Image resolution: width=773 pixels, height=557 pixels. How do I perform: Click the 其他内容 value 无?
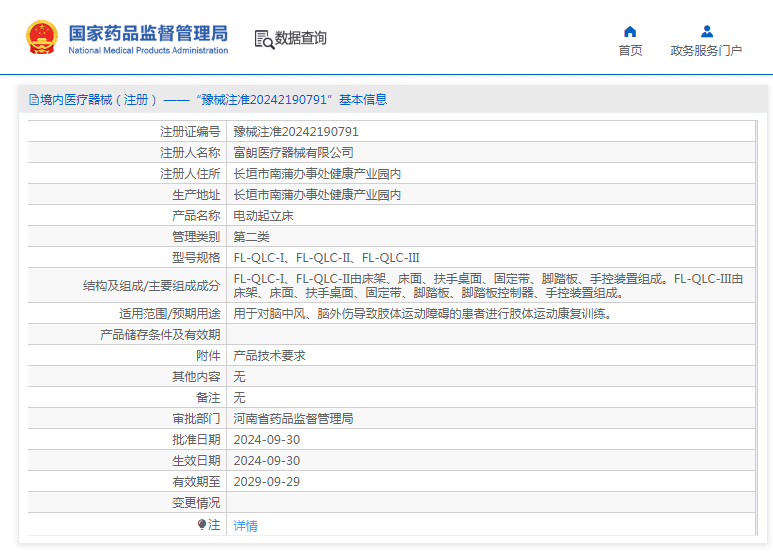pyautogui.click(x=239, y=377)
